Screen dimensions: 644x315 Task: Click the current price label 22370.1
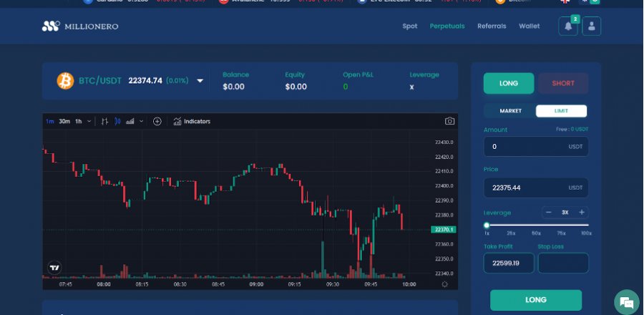click(x=444, y=230)
